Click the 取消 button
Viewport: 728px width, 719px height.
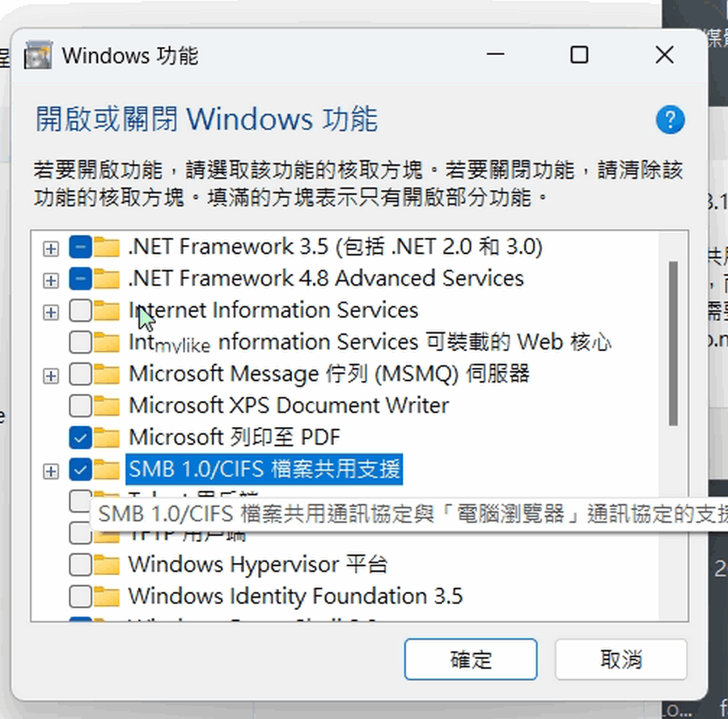[x=621, y=659]
